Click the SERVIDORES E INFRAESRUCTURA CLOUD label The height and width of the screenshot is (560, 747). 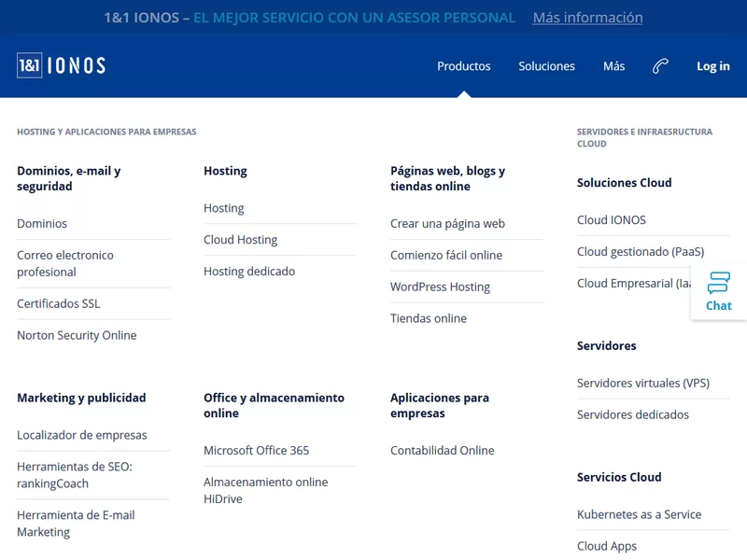coord(644,137)
